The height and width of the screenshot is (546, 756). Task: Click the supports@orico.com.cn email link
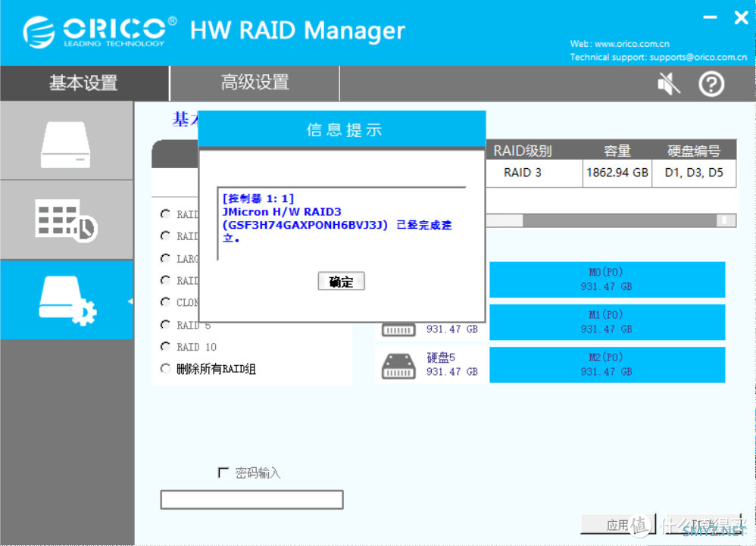coord(698,58)
